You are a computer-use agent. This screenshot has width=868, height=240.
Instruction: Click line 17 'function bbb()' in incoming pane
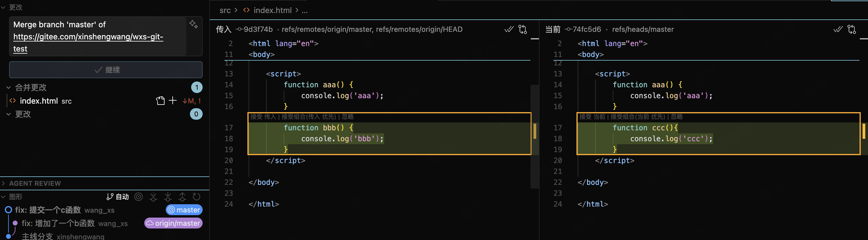[318, 128]
